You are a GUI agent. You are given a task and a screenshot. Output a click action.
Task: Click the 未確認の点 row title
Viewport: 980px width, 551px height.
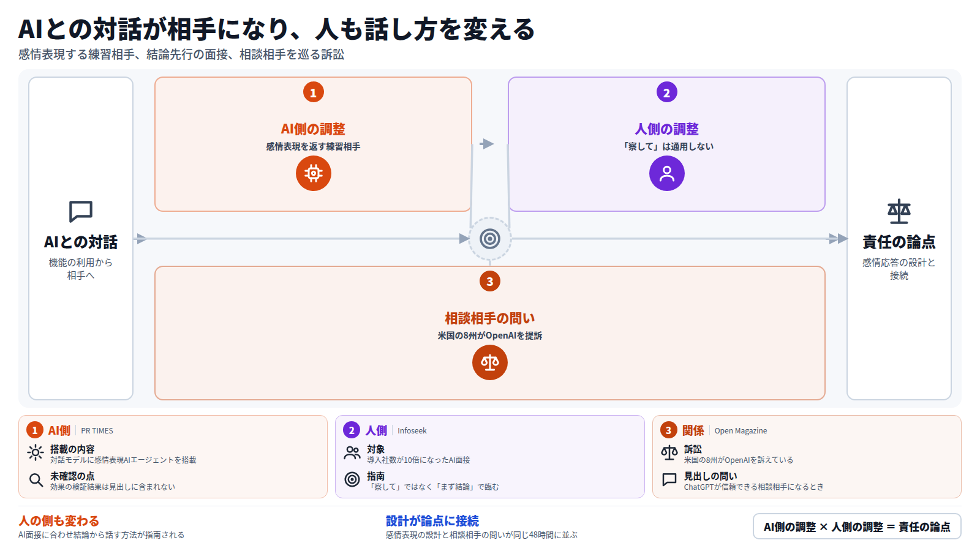click(72, 476)
